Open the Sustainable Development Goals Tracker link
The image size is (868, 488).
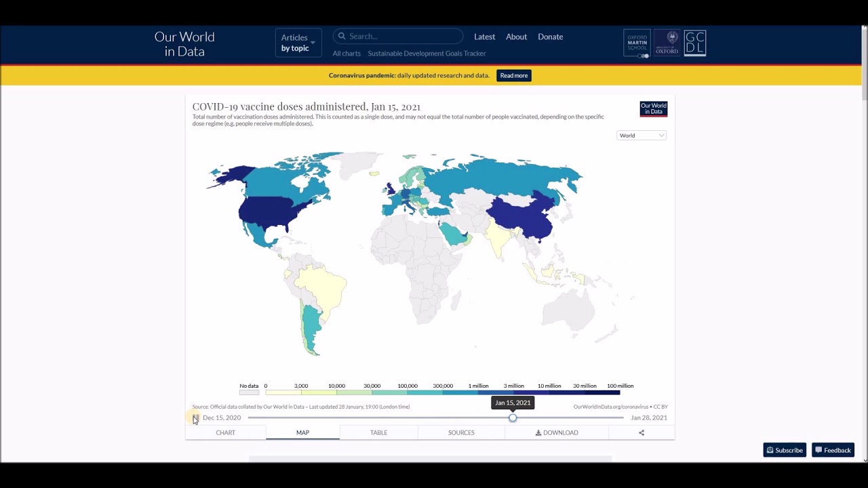pos(427,54)
